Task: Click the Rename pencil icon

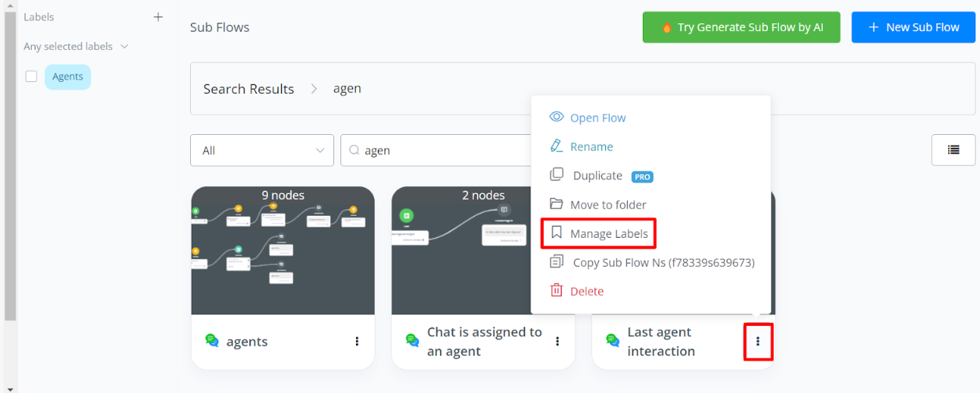Action: [556, 147]
